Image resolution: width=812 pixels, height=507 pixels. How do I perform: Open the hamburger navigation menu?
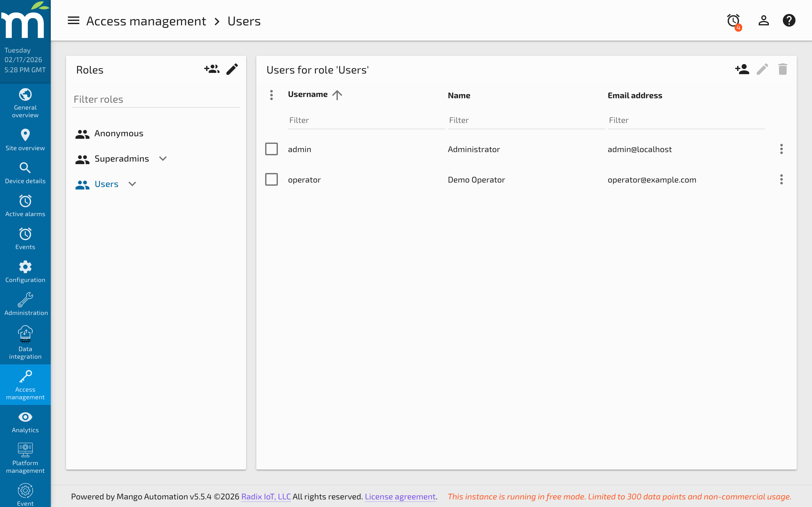(73, 21)
